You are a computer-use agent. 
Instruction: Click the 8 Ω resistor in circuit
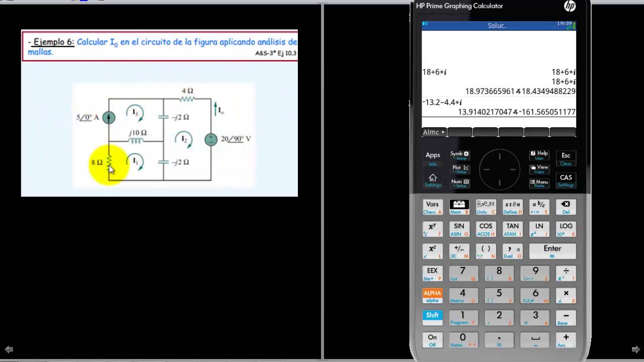[x=109, y=161]
